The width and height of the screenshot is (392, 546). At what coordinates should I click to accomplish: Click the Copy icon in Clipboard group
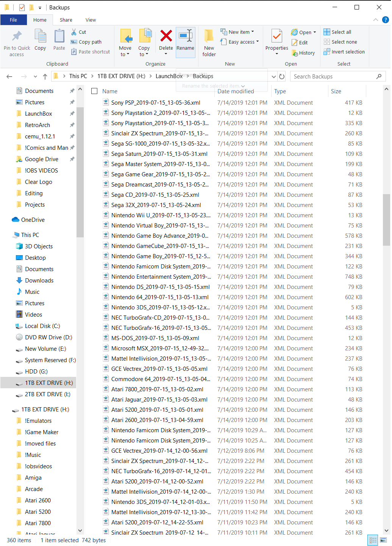coord(40,36)
